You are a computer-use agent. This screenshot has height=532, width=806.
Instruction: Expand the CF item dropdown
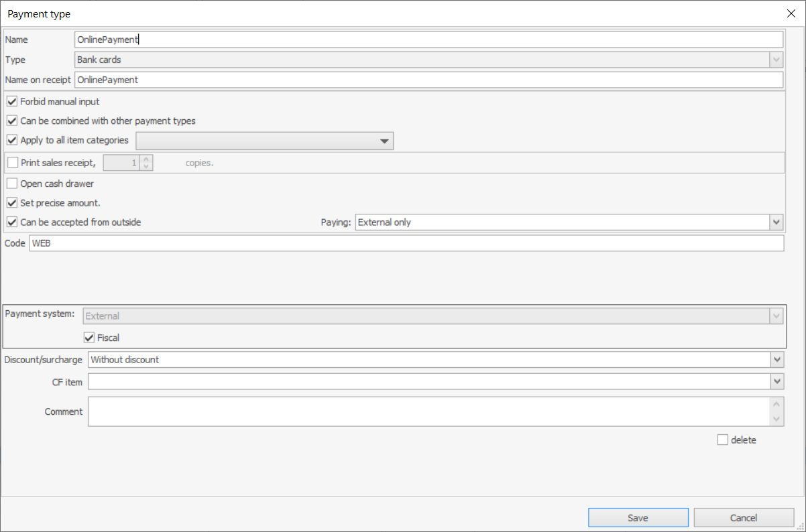pyautogui.click(x=776, y=381)
